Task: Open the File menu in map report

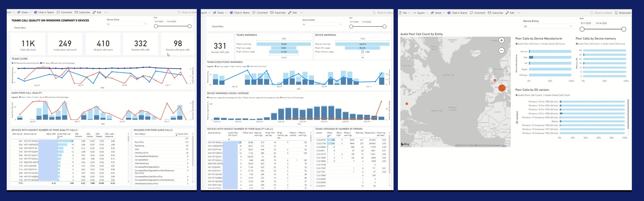Action: point(405,13)
